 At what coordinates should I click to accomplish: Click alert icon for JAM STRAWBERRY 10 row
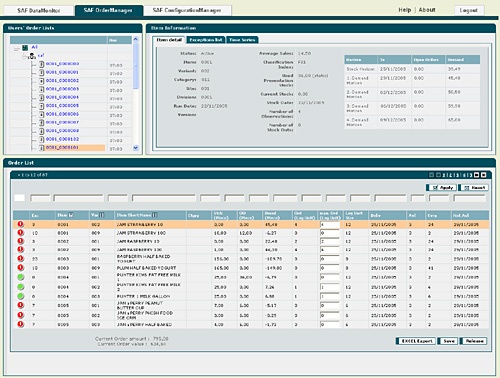[x=21, y=224]
